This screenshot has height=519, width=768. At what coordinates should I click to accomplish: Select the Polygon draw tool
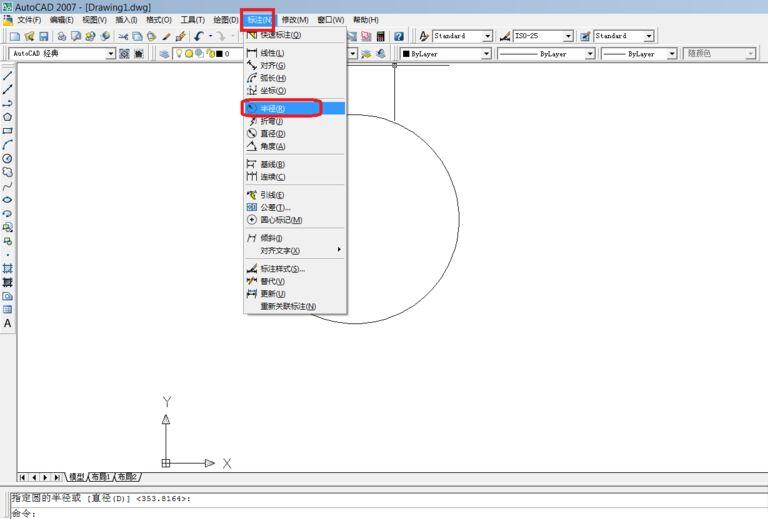pos(8,117)
